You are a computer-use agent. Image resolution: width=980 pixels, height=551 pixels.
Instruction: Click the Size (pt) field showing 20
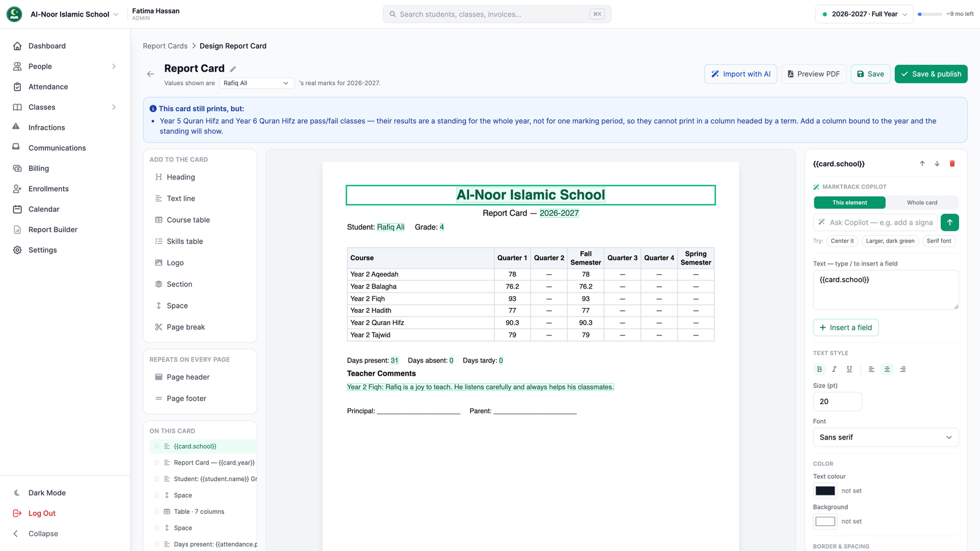pos(837,402)
